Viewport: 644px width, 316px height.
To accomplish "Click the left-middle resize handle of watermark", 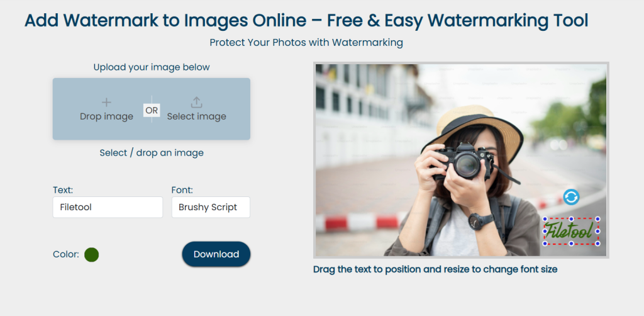I will click(x=545, y=232).
